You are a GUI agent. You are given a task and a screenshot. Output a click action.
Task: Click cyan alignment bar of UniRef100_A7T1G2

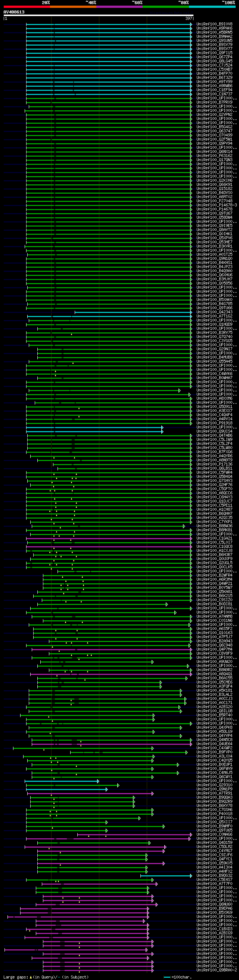tap(110, 316)
